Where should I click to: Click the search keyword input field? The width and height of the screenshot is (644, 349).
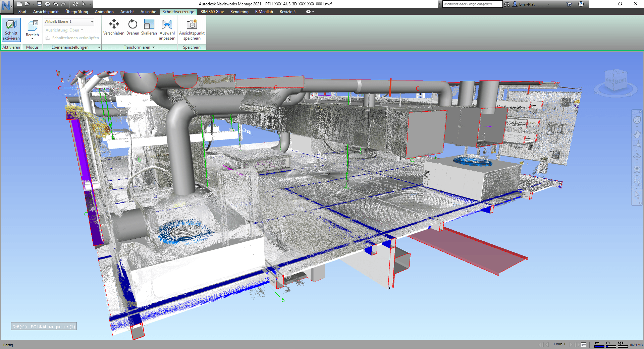(472, 4)
